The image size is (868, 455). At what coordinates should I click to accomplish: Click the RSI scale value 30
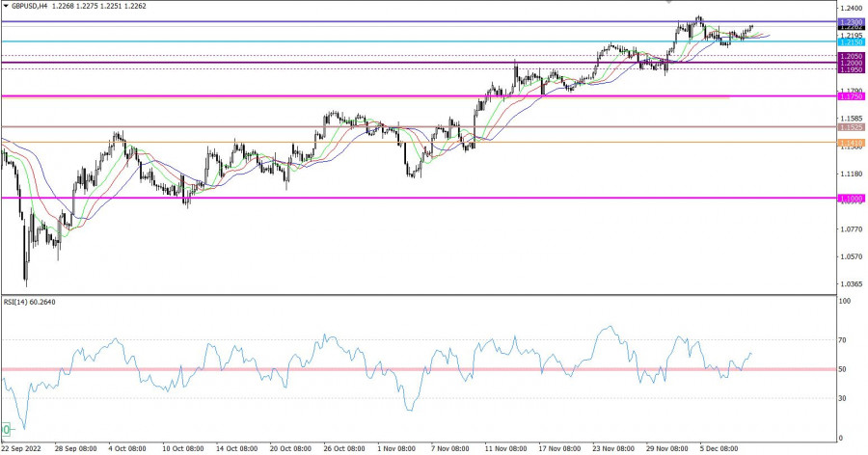coord(843,398)
